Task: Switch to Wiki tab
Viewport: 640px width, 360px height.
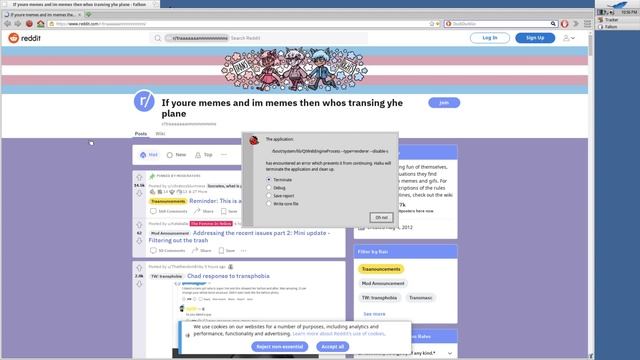Action: pyautogui.click(x=160, y=133)
